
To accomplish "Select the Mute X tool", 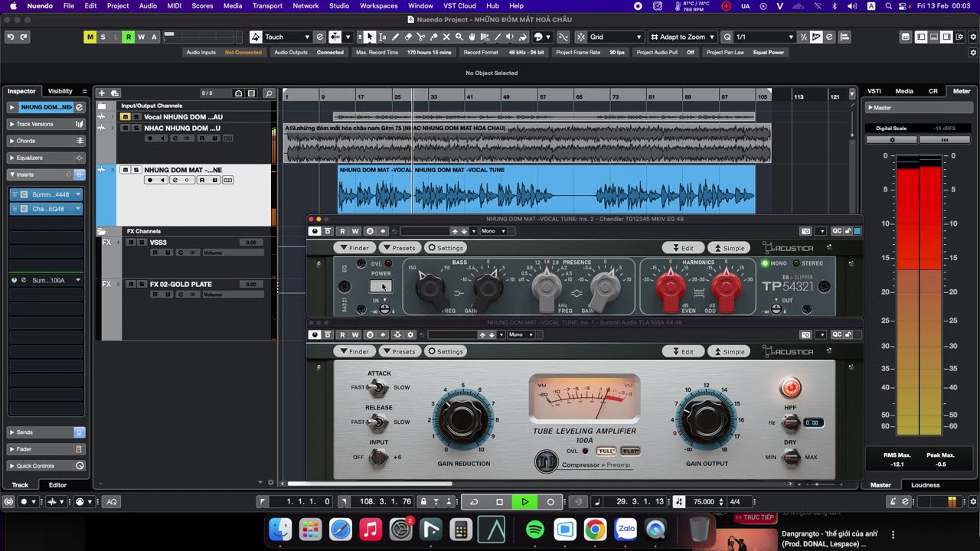I will click(x=446, y=37).
